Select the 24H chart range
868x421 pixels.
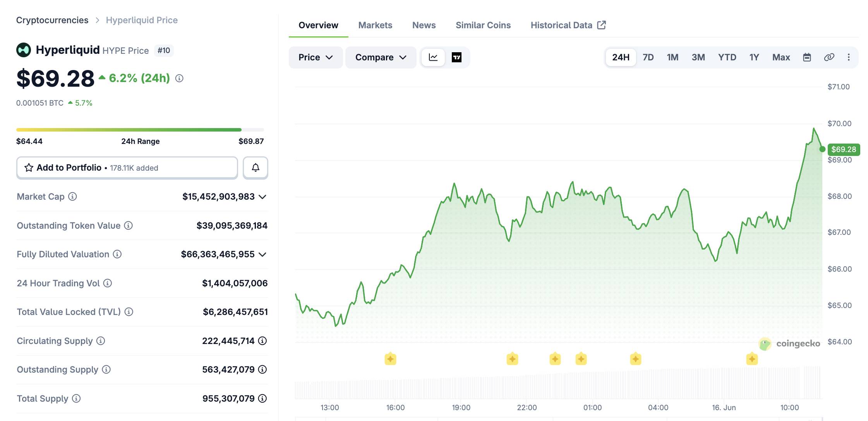pos(621,57)
